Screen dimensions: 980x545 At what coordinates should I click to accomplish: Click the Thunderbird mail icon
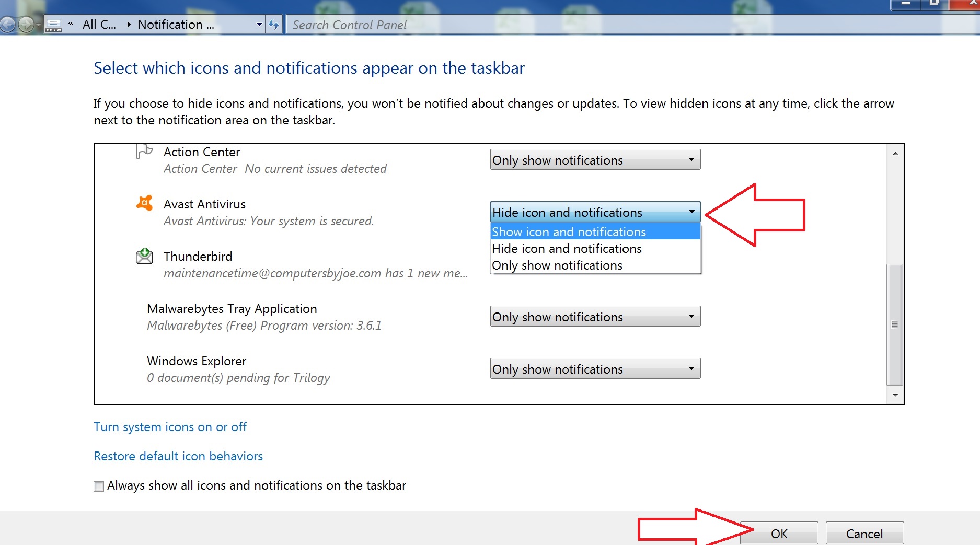pos(144,256)
